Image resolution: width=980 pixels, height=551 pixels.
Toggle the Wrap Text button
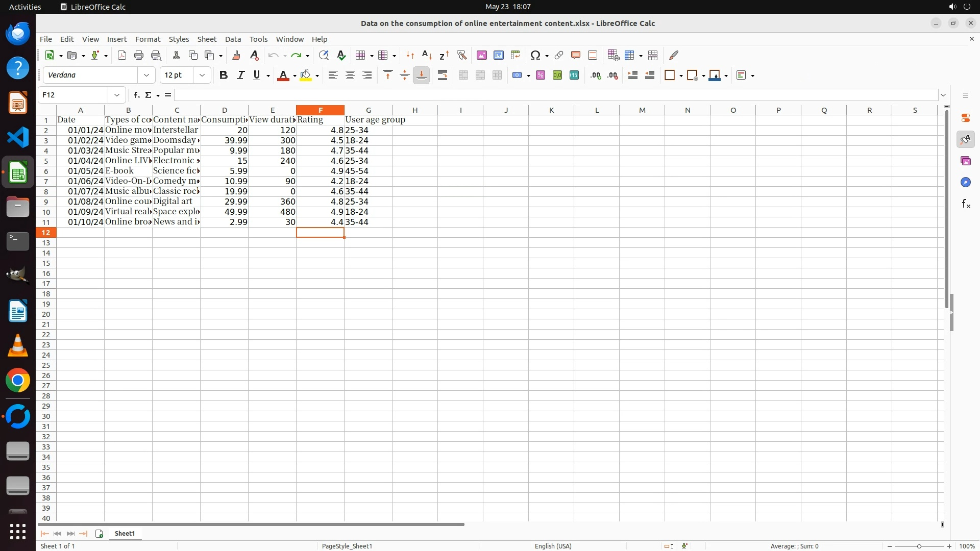click(443, 75)
